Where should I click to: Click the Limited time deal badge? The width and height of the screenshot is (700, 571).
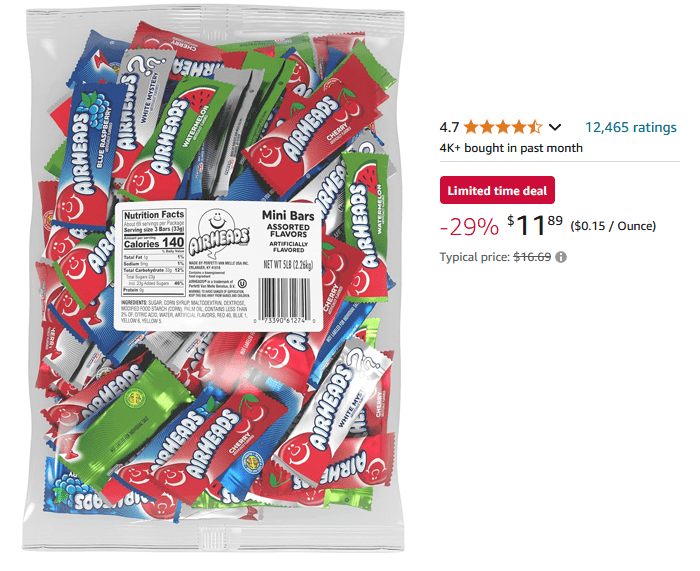(x=497, y=190)
